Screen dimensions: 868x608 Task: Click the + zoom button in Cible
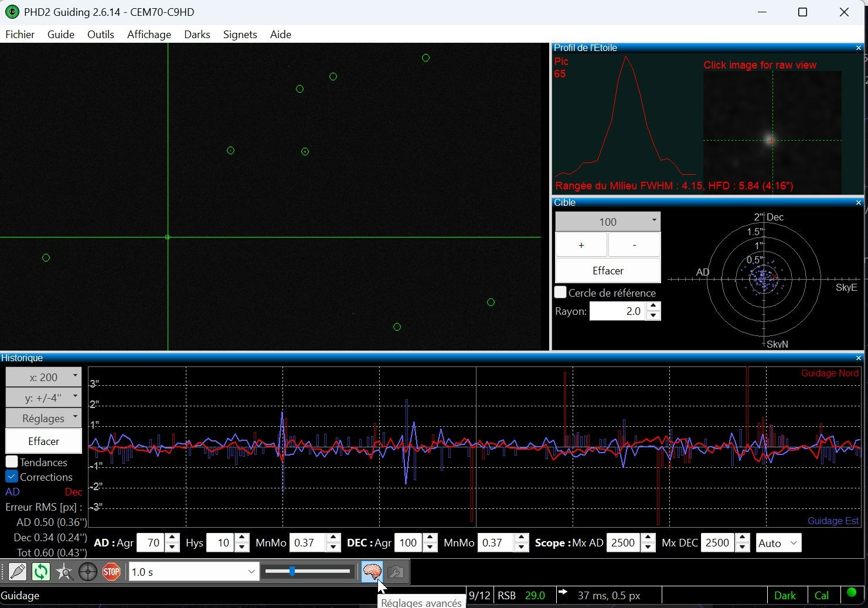point(581,245)
